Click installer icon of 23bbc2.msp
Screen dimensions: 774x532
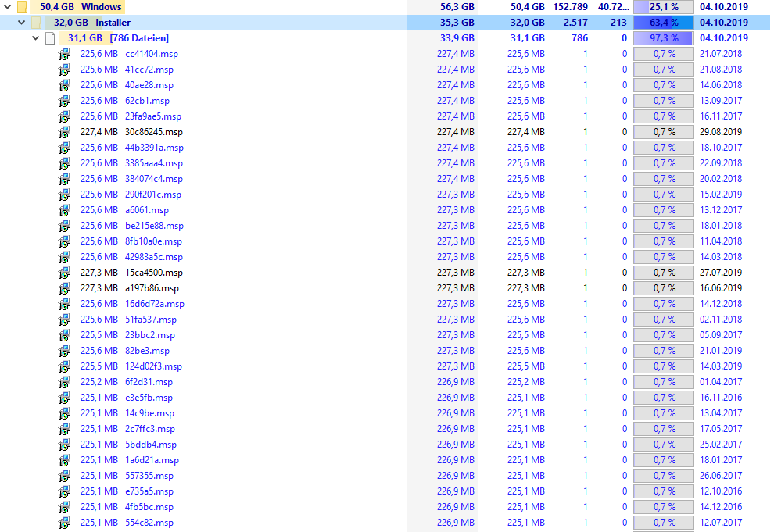pyautogui.click(x=64, y=335)
